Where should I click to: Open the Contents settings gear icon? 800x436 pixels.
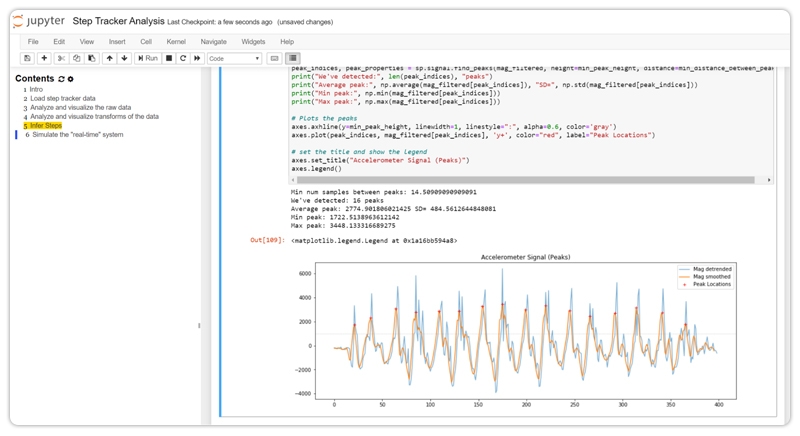(71, 79)
